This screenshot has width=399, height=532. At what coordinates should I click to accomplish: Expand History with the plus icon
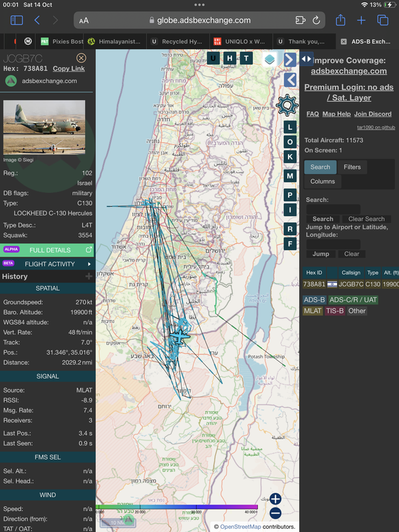[88, 277]
